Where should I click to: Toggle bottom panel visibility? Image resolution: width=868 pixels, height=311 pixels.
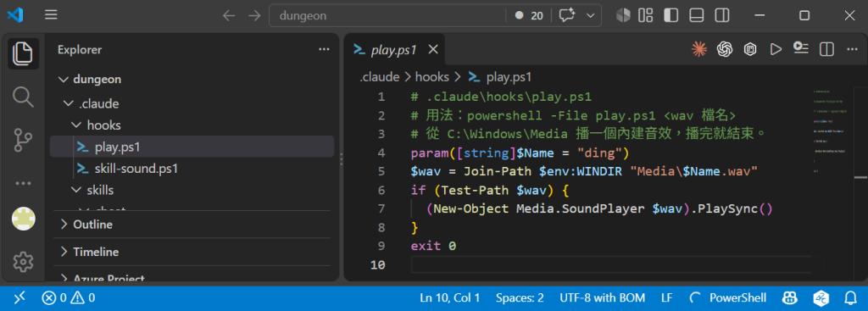(x=697, y=15)
